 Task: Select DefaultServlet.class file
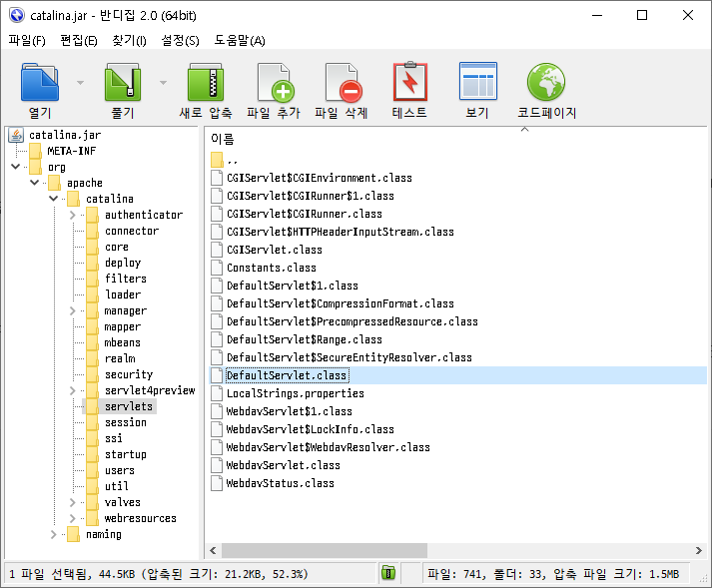pos(287,375)
